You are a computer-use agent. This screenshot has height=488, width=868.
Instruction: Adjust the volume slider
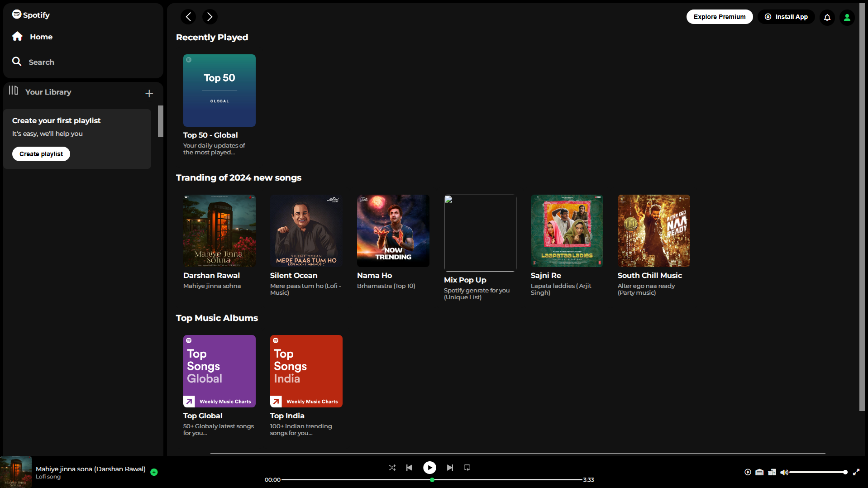pos(818,472)
